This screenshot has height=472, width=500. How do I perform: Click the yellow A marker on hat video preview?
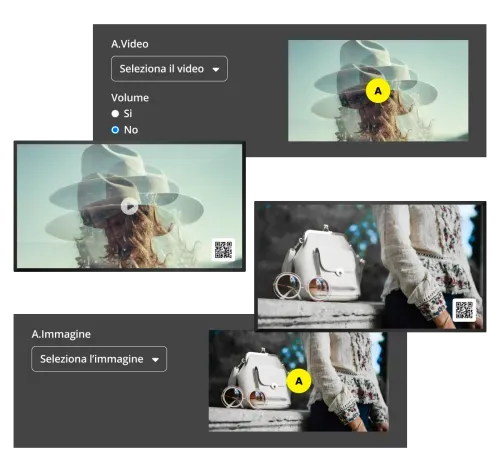pyautogui.click(x=378, y=91)
